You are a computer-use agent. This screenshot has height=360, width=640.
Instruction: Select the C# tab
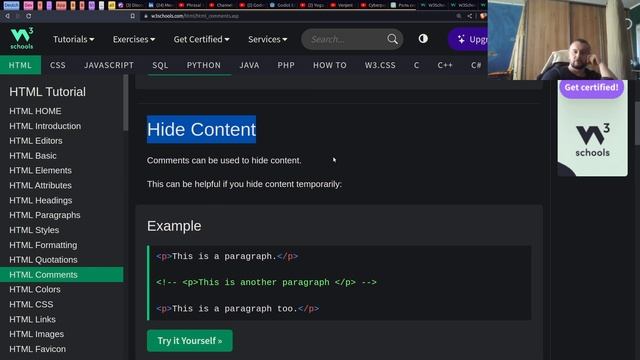pyautogui.click(x=476, y=65)
